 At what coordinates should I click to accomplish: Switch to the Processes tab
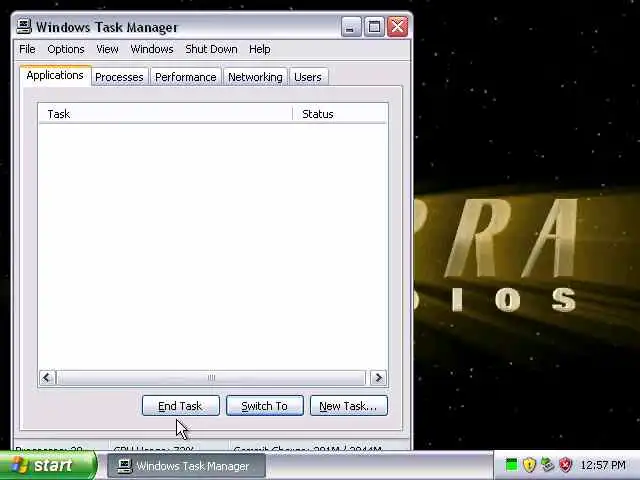pyautogui.click(x=119, y=77)
